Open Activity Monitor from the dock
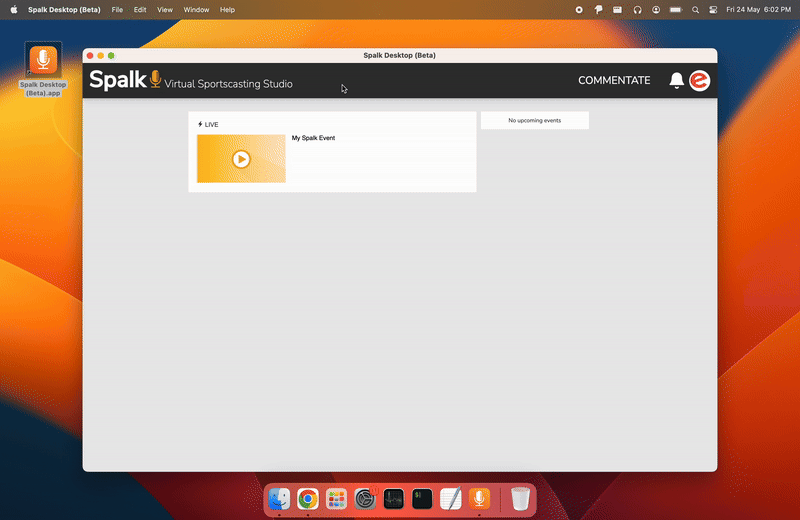 coord(393,499)
